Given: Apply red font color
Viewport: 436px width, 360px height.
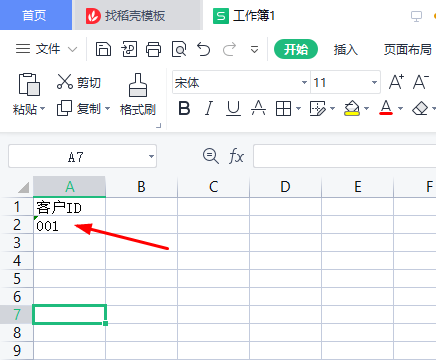Looking at the screenshot, I should (386, 108).
